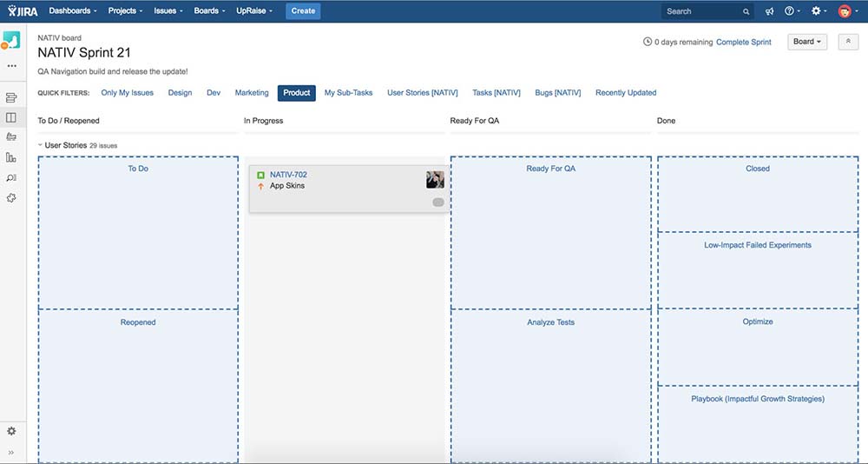This screenshot has height=464, width=868.
Task: Toggle the Marketing quick filter
Action: click(x=252, y=93)
